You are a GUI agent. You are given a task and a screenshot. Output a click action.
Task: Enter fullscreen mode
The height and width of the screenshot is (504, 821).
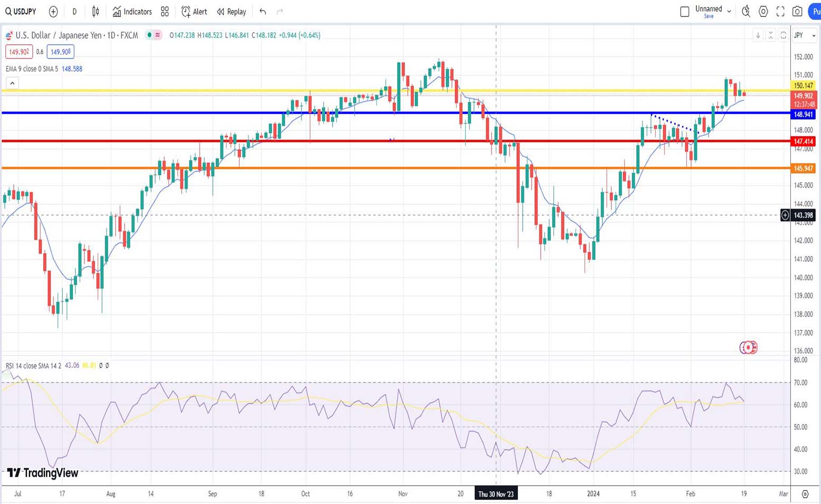780,12
